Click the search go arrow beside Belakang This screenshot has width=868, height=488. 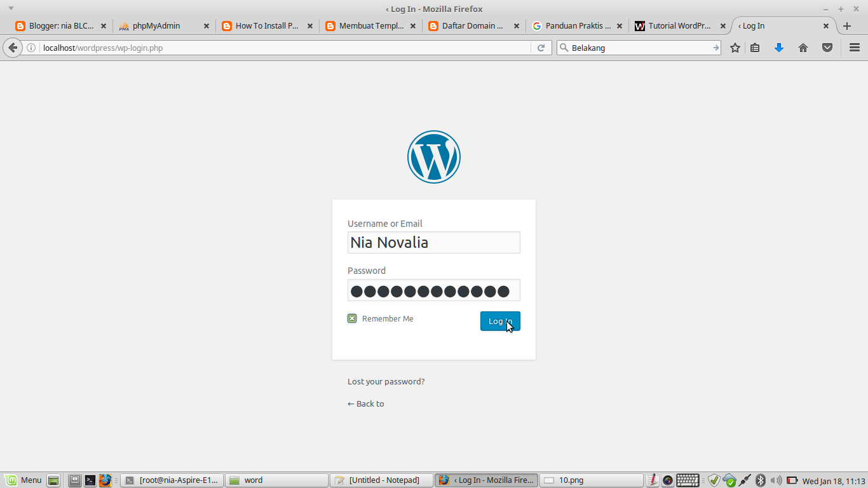point(715,48)
